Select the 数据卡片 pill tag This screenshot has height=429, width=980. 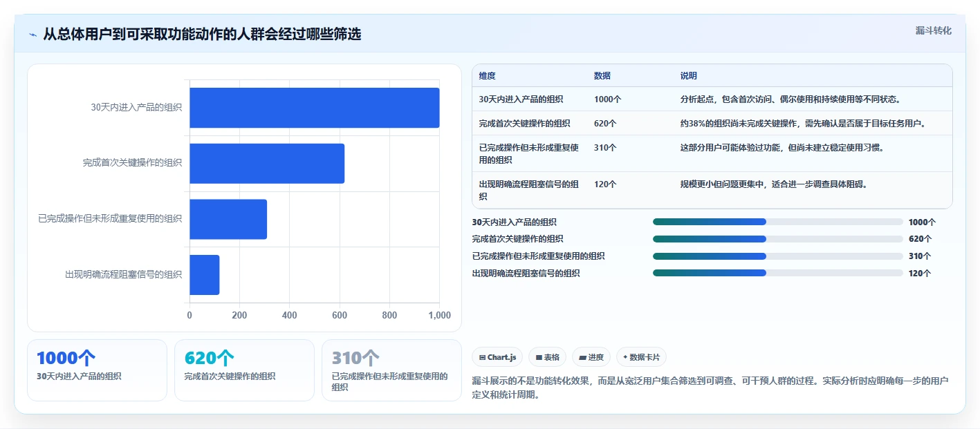[x=641, y=357]
